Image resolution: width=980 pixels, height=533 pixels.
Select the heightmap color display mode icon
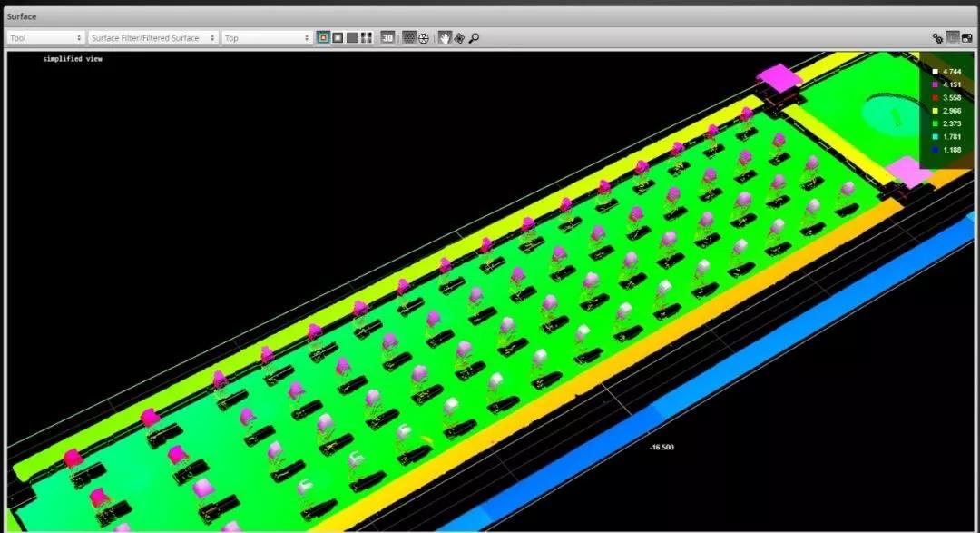click(x=323, y=38)
